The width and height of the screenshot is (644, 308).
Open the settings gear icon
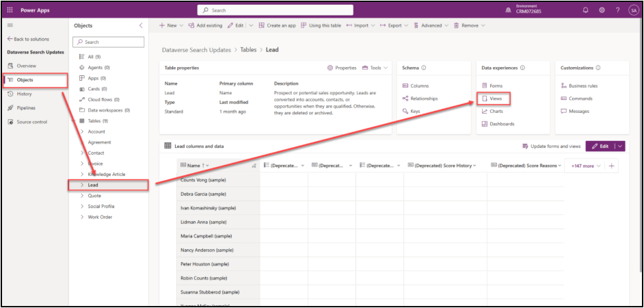coord(602,10)
